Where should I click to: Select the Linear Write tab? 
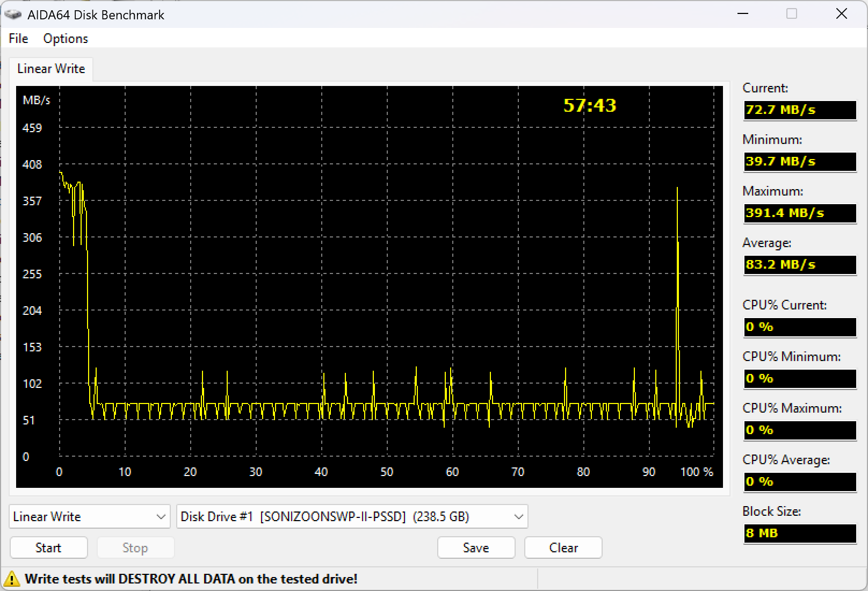51,69
